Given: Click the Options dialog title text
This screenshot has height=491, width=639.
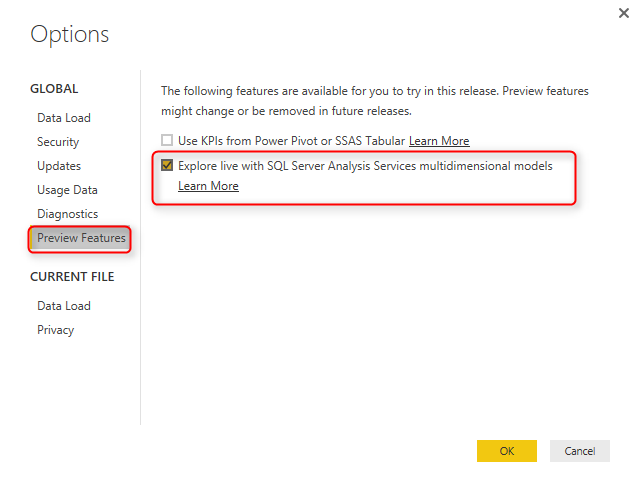Looking at the screenshot, I should 69,35.
